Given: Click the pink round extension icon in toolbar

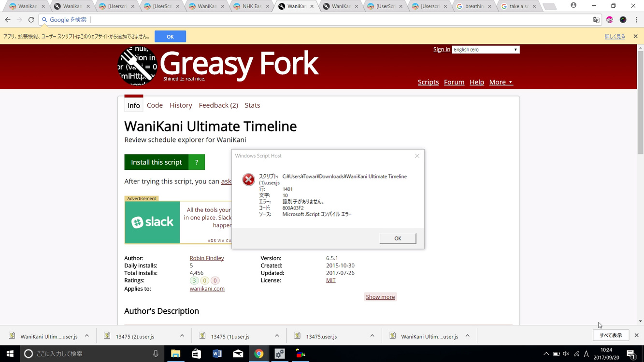Looking at the screenshot, I should (x=610, y=20).
